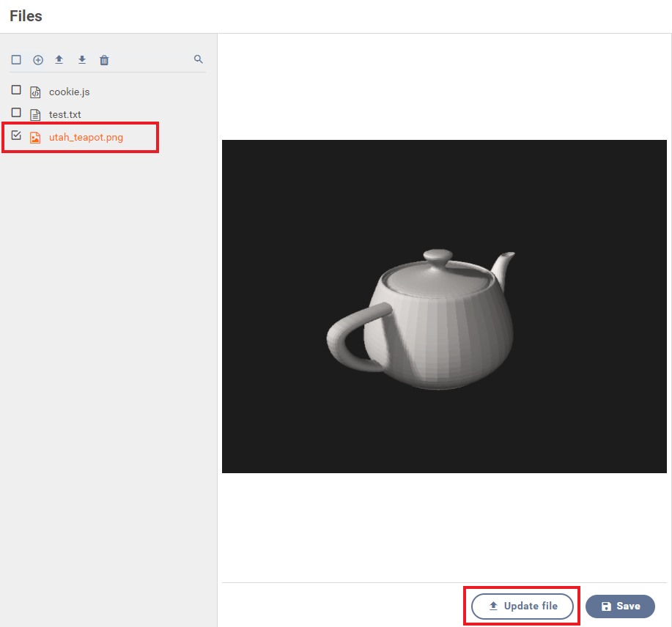Image resolution: width=672 pixels, height=627 pixels.
Task: Click the floppy disk icon on Save
Action: point(606,606)
